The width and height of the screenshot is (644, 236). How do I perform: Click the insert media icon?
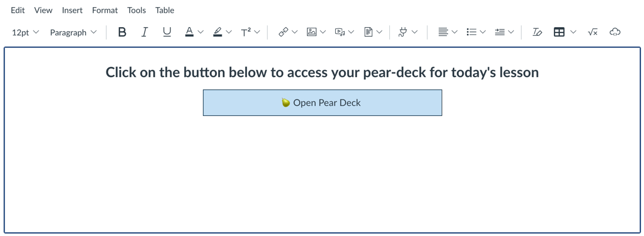click(x=340, y=32)
